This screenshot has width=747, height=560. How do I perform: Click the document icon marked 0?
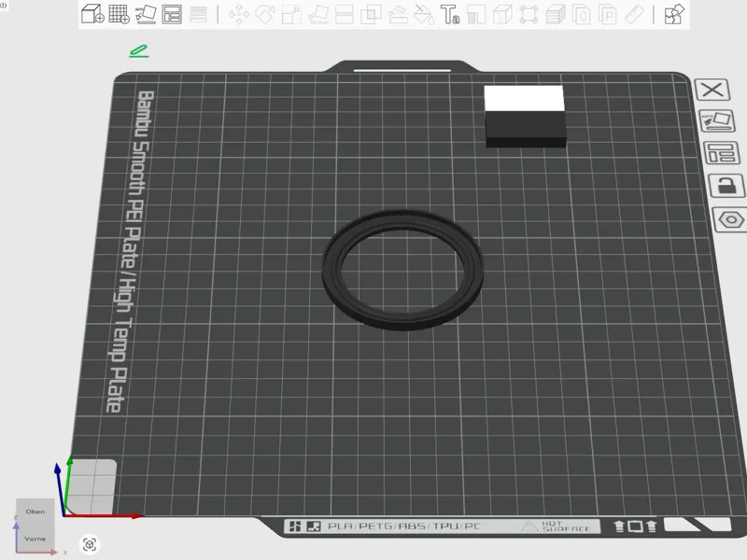581,15
